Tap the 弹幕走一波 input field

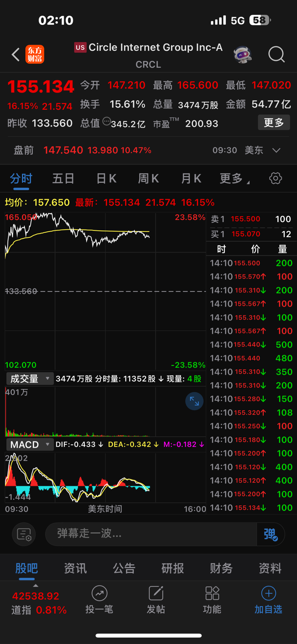[151, 534]
